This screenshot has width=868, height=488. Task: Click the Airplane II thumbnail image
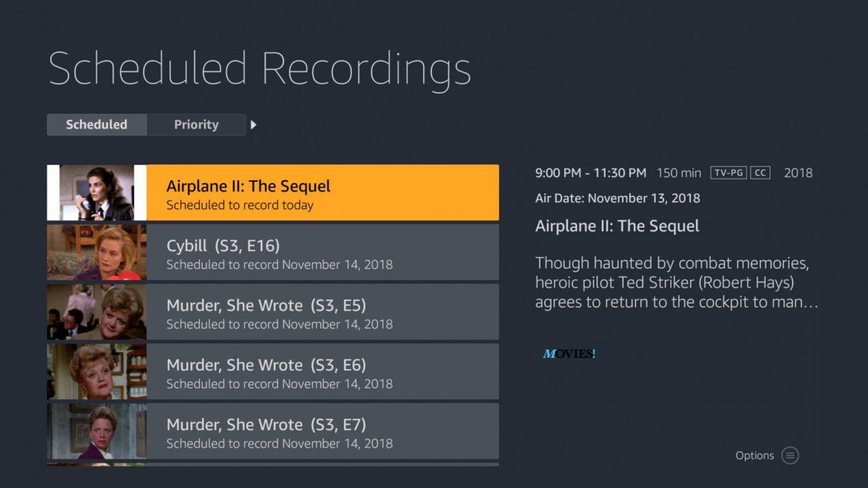pyautogui.click(x=97, y=192)
